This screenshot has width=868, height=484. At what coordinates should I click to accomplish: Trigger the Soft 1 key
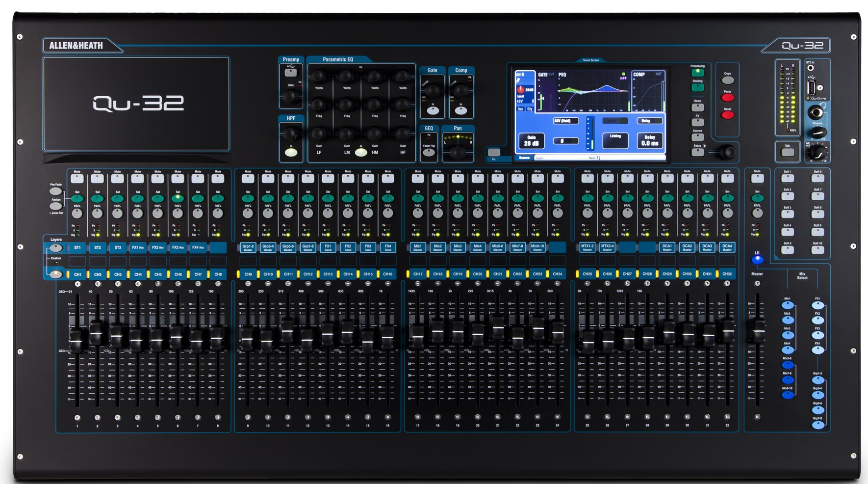point(788,178)
